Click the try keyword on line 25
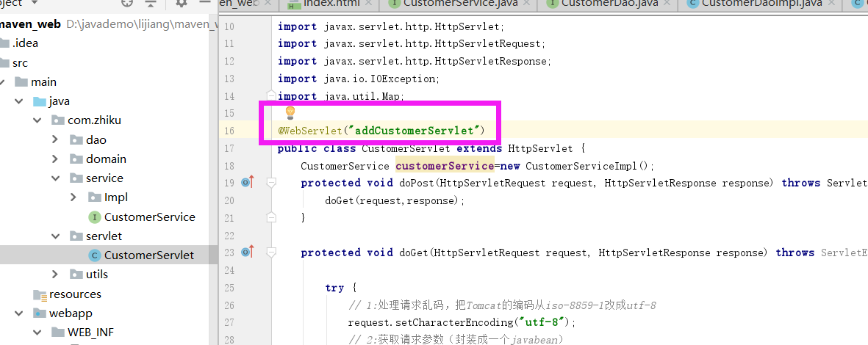Viewport: 868px width, 345px height. [x=334, y=288]
